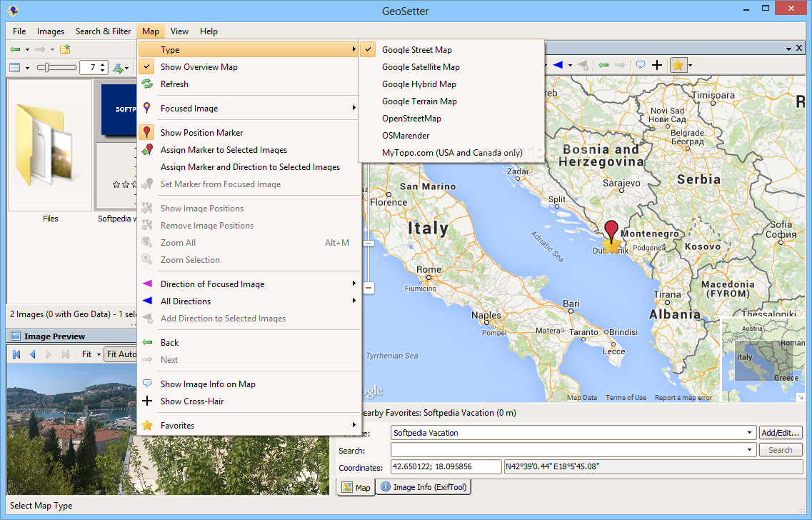Click the Add/Edit... button
The height and width of the screenshot is (520, 812).
(x=781, y=432)
